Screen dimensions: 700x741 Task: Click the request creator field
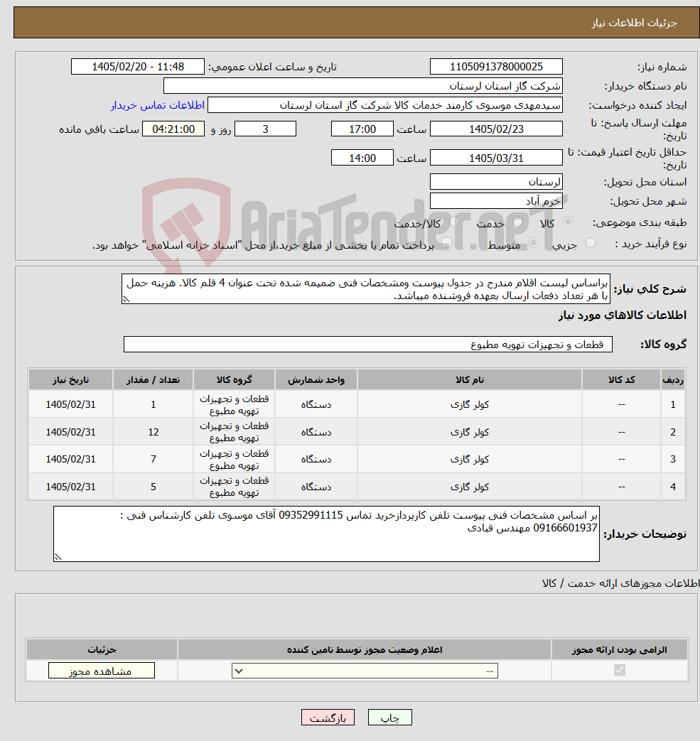pos(384,105)
